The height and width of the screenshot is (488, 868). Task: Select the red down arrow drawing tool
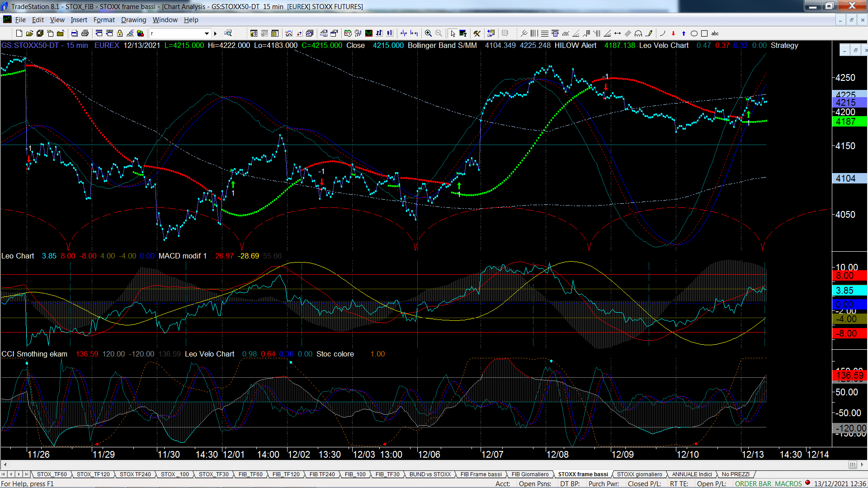pos(674,33)
